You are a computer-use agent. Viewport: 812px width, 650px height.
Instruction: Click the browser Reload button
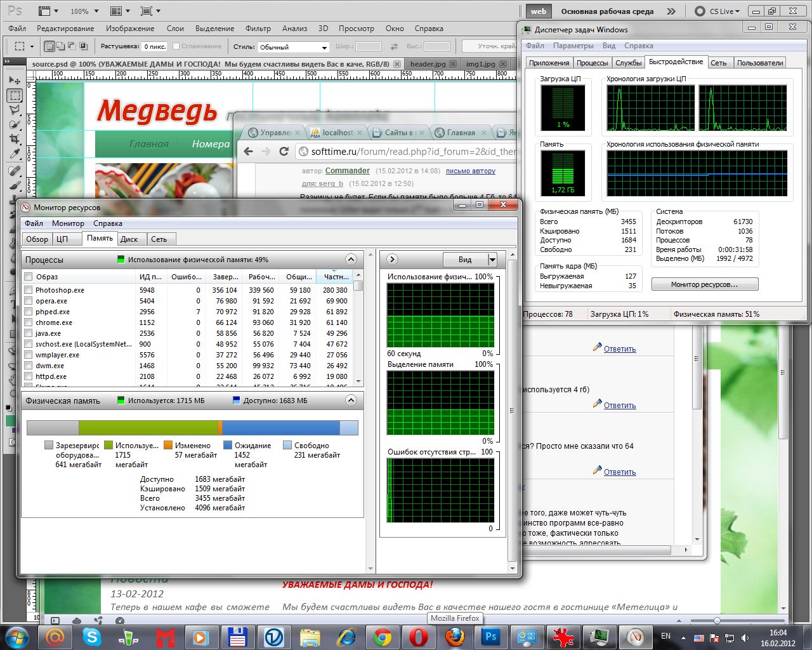coord(284,151)
